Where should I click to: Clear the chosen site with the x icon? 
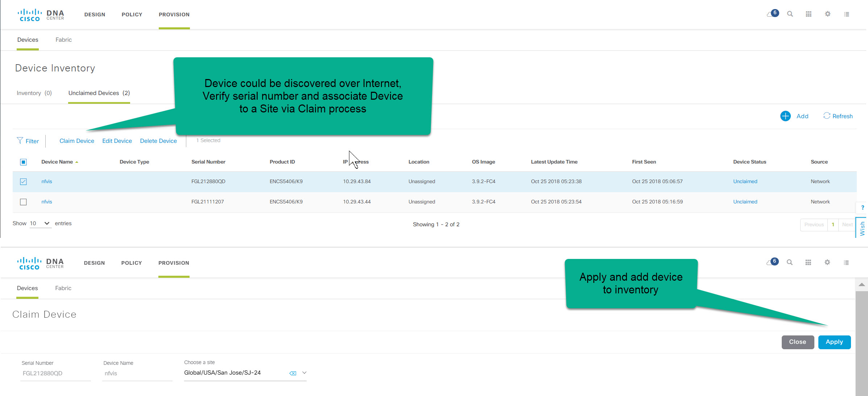[x=292, y=372]
